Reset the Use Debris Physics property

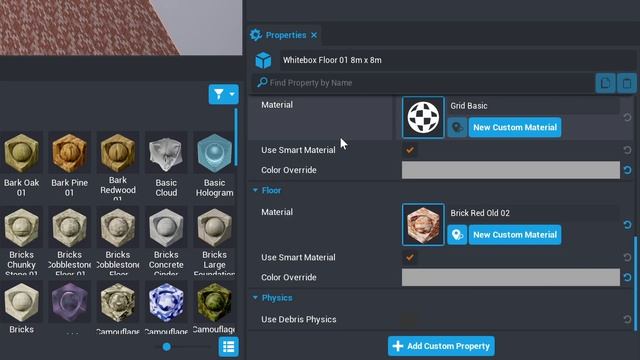[x=627, y=320]
